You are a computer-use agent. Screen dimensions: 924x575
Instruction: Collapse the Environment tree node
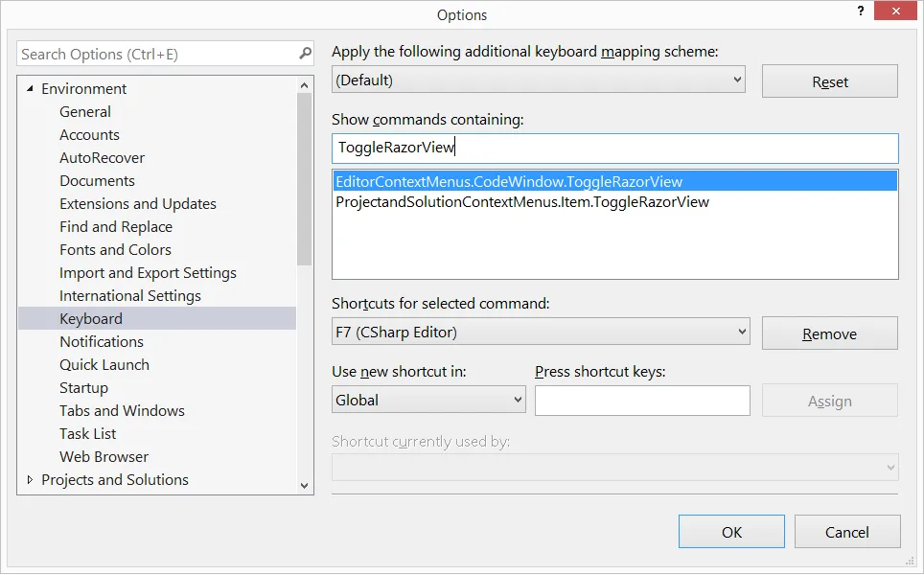point(30,89)
